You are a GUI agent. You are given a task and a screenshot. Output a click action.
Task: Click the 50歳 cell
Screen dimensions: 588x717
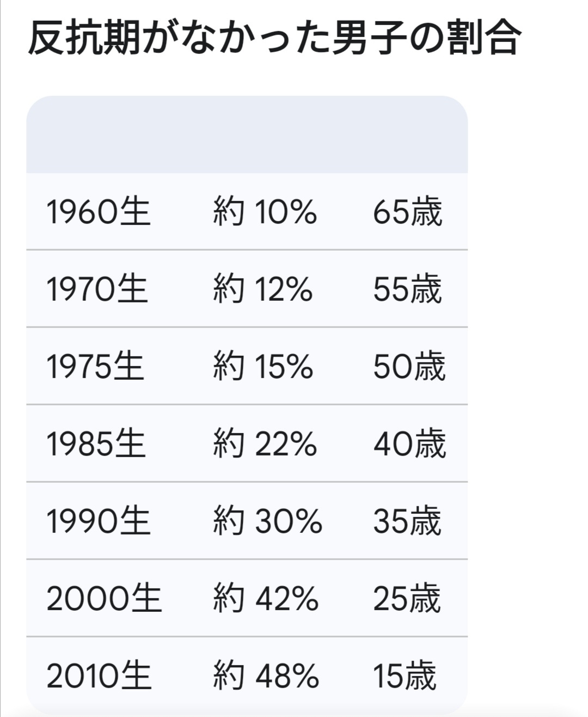(x=409, y=366)
